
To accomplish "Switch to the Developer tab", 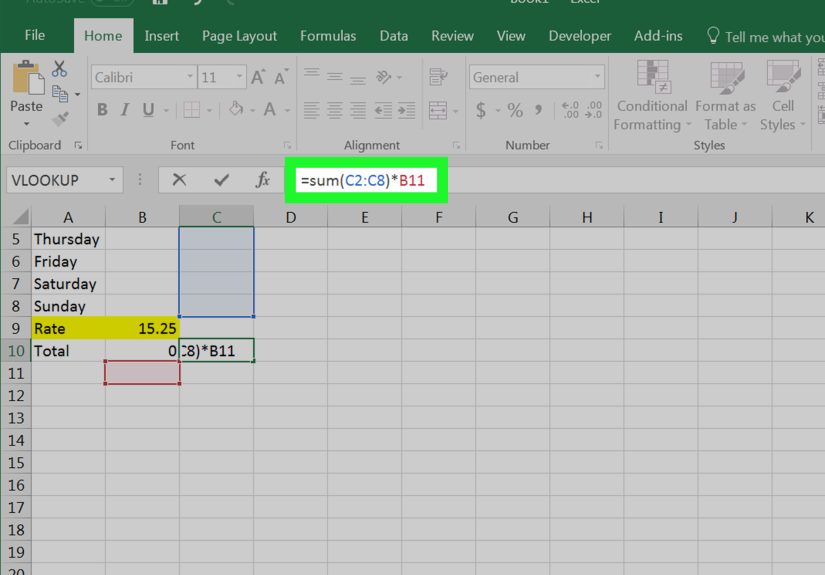I will pyautogui.click(x=580, y=36).
